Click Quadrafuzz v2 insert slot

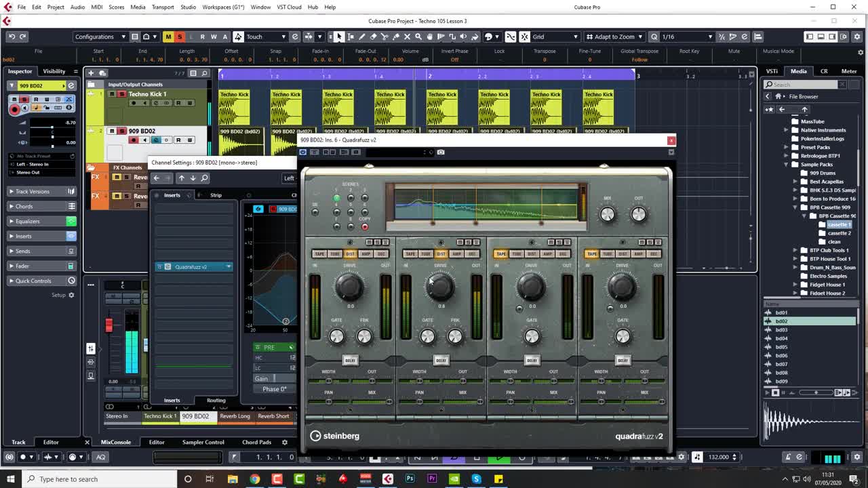194,267
